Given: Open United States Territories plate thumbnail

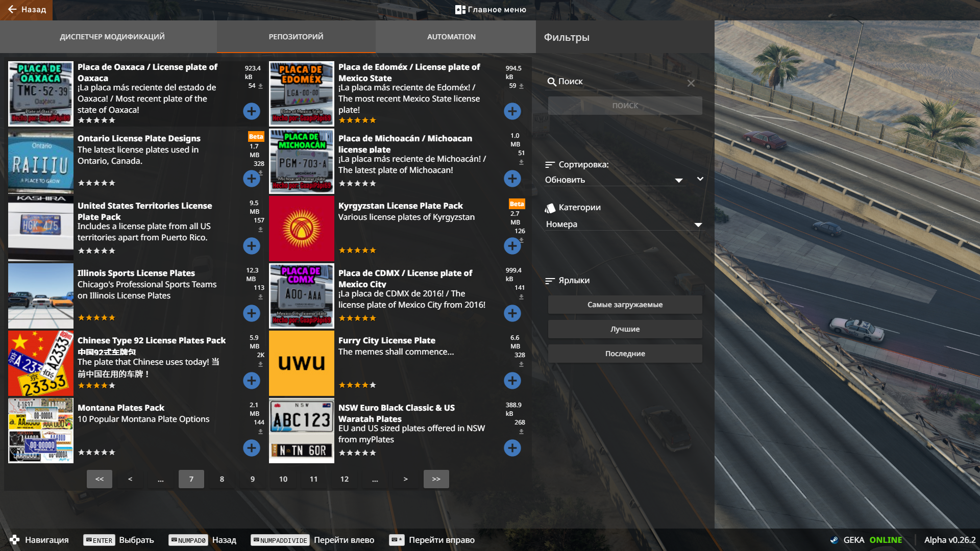Looking at the screenshot, I should [x=41, y=229].
